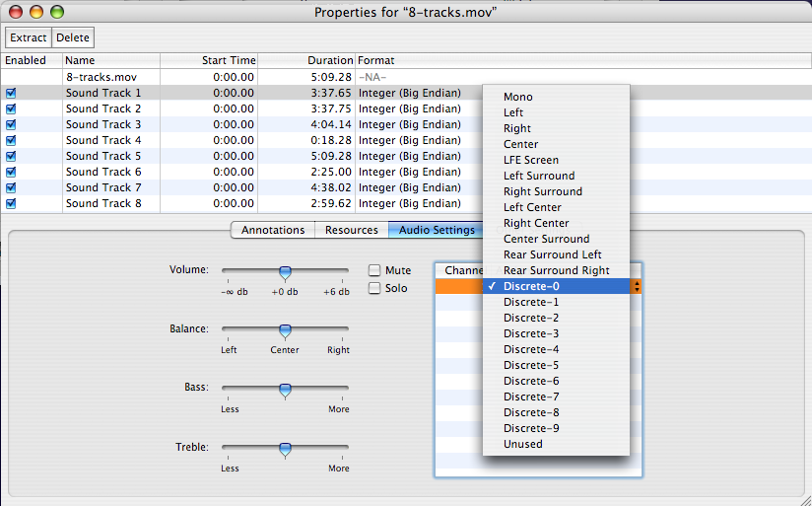Click the Balance slider thumb
Viewport: 812px width, 506px height.
point(285,332)
